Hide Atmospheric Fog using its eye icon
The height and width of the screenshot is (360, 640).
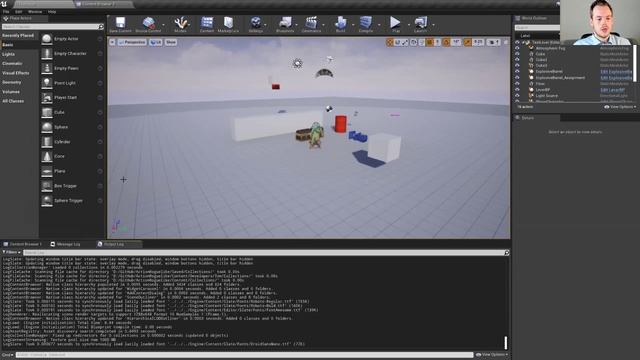pyautogui.click(x=517, y=48)
